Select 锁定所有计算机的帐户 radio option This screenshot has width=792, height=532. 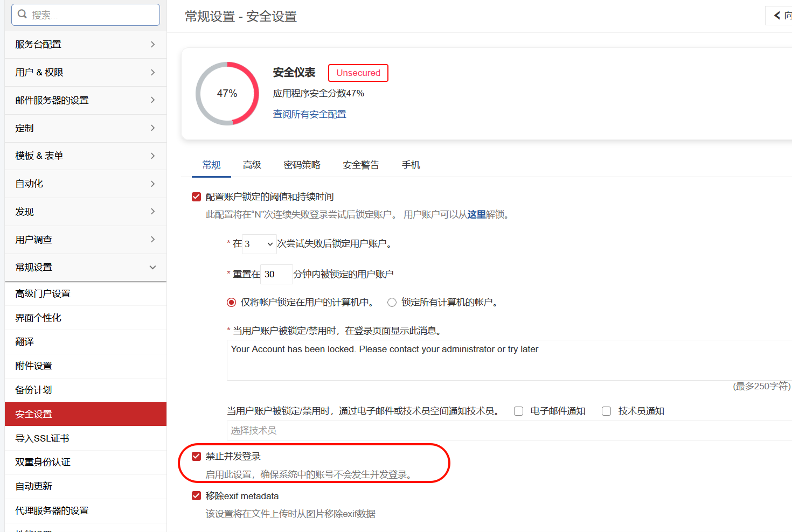tap(392, 303)
